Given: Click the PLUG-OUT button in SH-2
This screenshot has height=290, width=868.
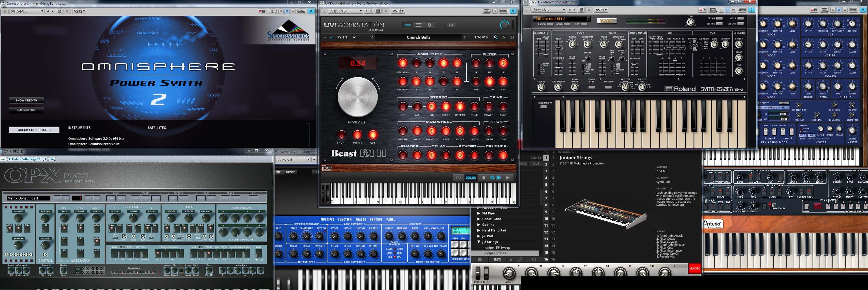Looking at the screenshot, I should [607, 21].
